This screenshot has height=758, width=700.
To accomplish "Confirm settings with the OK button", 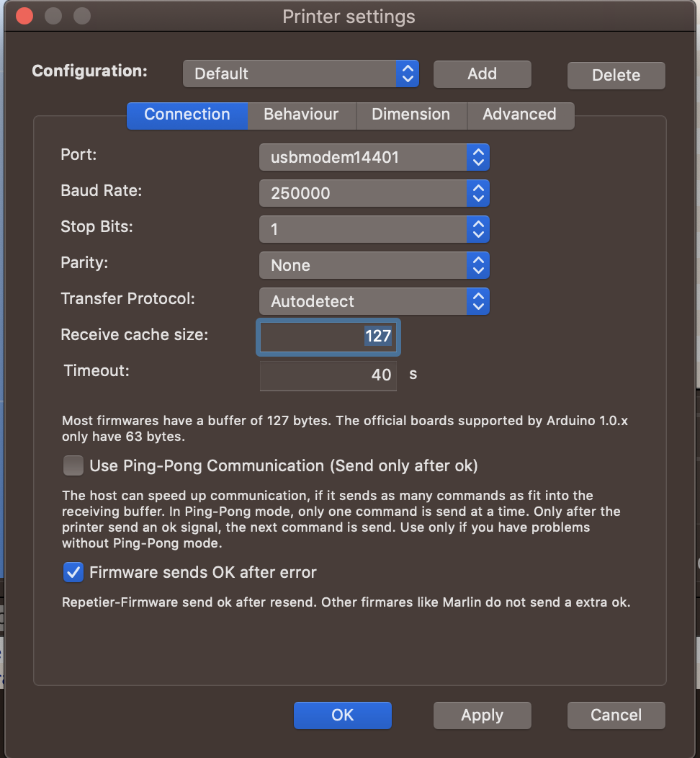I will pos(343,715).
